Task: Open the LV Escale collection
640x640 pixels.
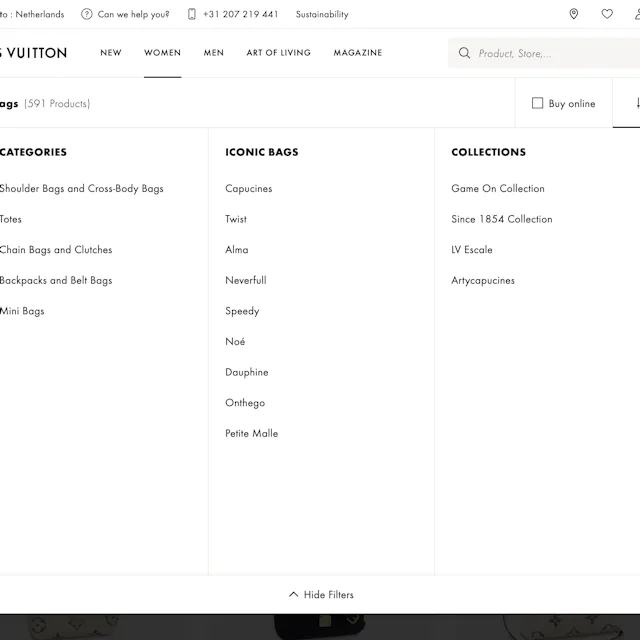Action: (472, 249)
